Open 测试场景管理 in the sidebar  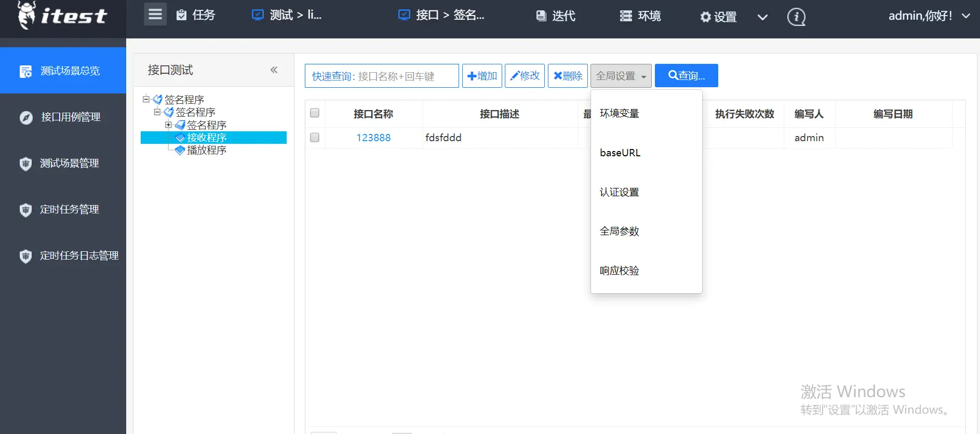pyautogui.click(x=63, y=163)
